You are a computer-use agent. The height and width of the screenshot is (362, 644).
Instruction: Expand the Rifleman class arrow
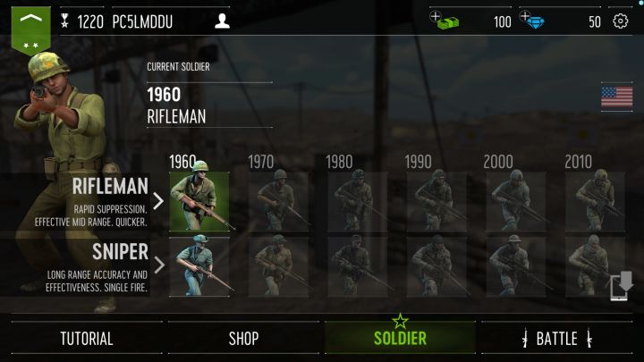tap(158, 201)
